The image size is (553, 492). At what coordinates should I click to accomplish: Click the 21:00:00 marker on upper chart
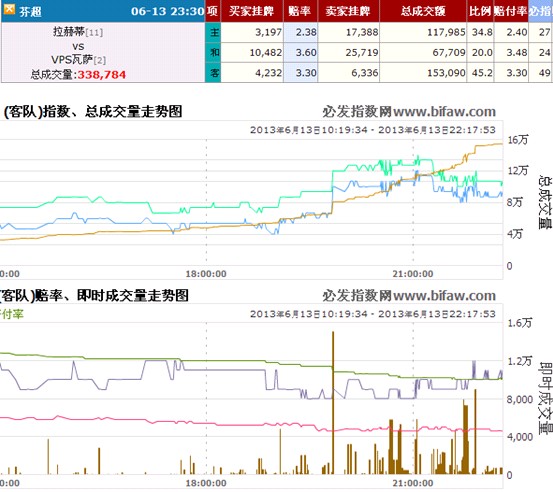413,274
